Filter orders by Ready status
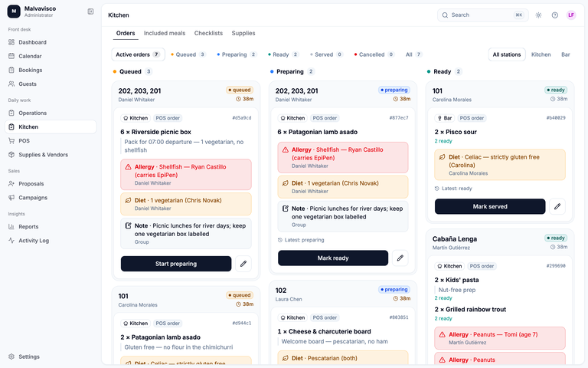Viewport: 588px width, 368px height. pos(283,54)
